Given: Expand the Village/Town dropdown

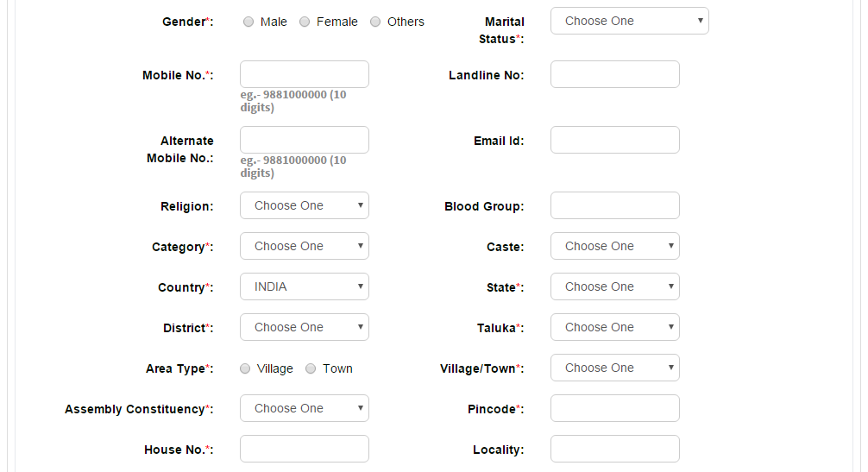Looking at the screenshot, I should 615,368.
